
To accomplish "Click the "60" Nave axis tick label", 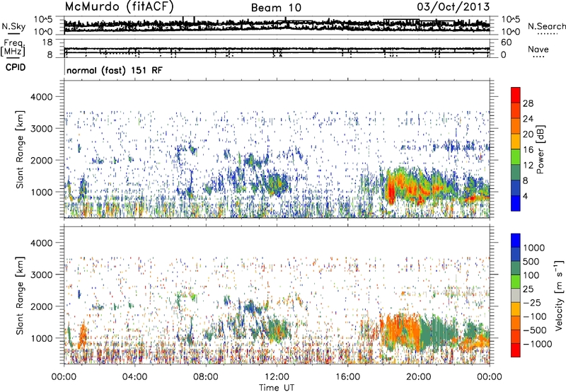I will [x=507, y=42].
